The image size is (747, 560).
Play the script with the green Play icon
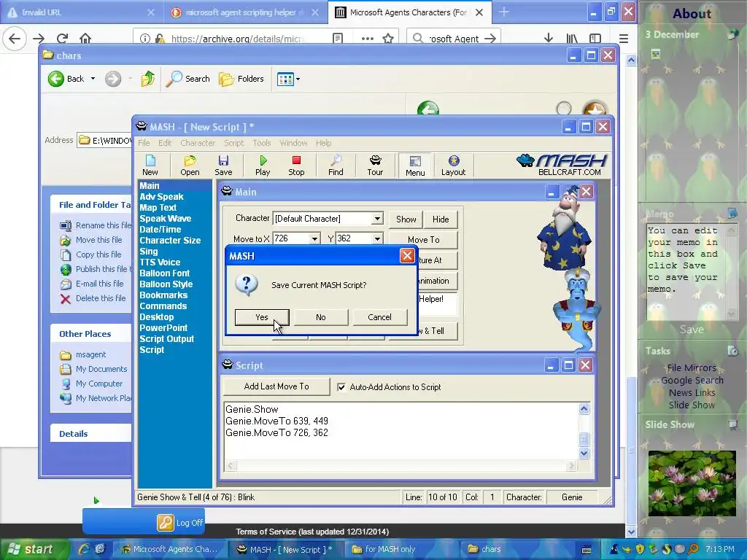point(263,166)
